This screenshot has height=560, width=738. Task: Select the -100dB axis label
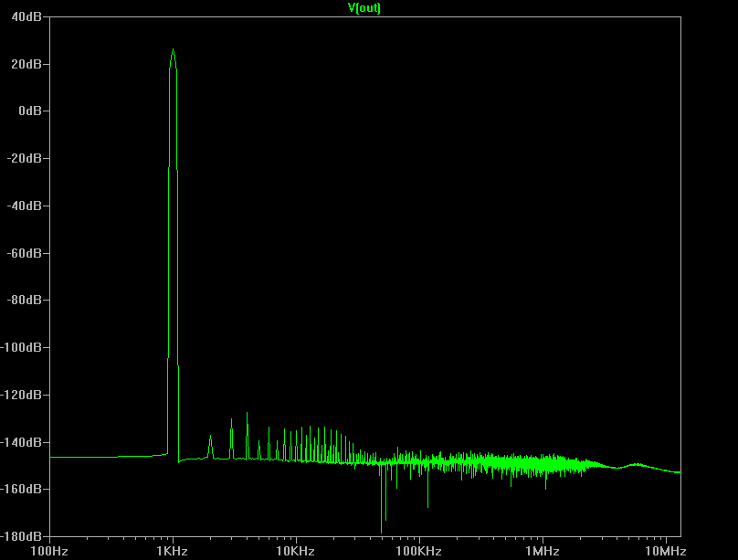(x=21, y=347)
